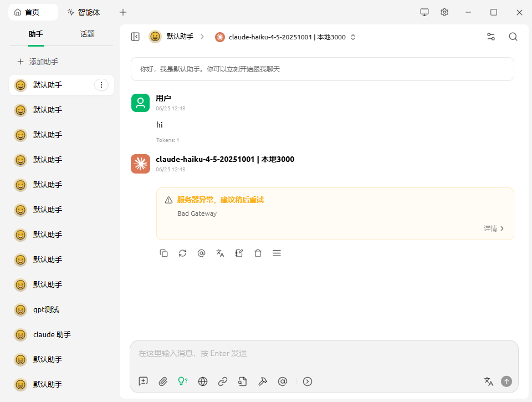532x402 pixels.
Task: Open the hamburger more menu under the response
Action: tap(277, 253)
